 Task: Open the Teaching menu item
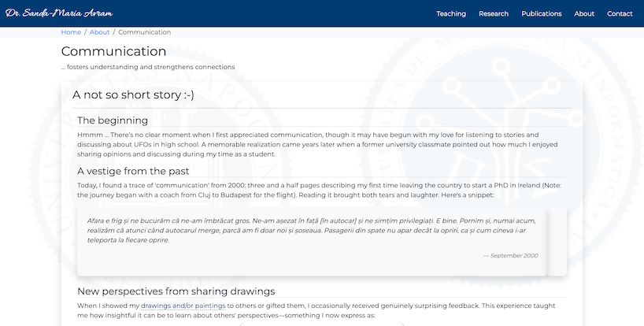pos(451,13)
